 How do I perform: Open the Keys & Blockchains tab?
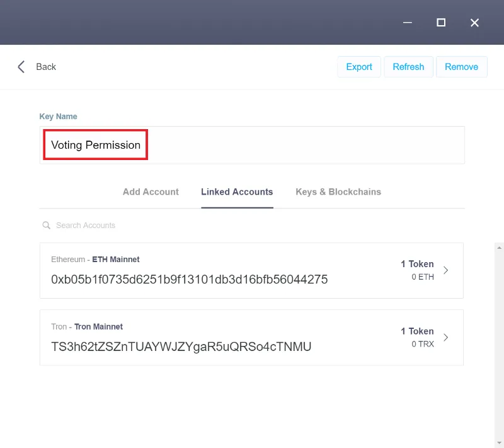(338, 192)
